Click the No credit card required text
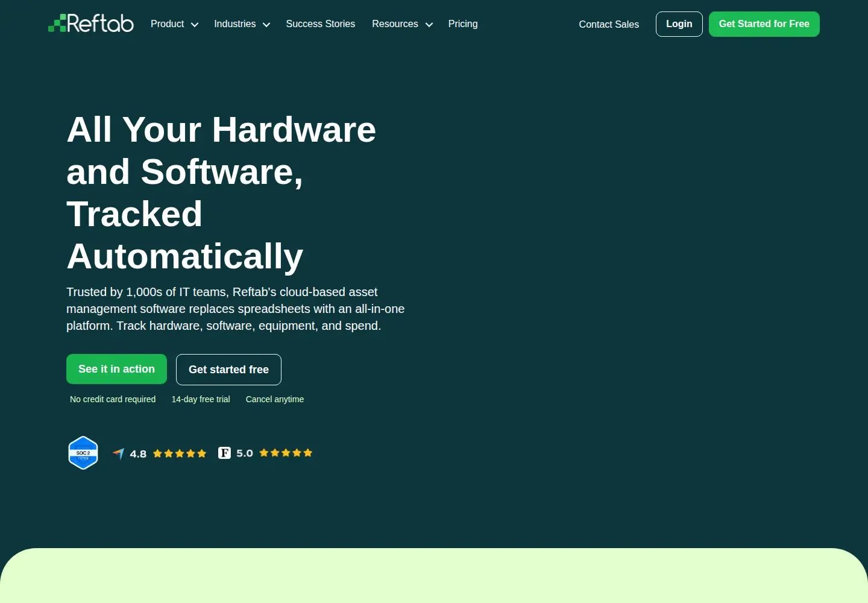This screenshot has height=603, width=868. 113,399
